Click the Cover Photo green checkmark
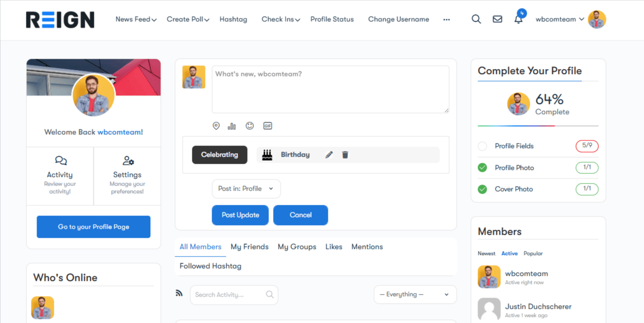644x323 pixels. [482, 189]
